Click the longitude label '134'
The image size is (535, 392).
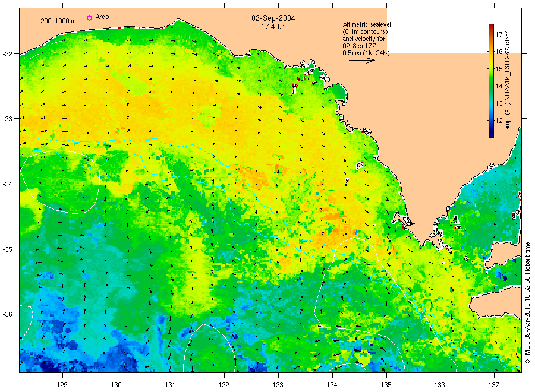tap(332, 385)
